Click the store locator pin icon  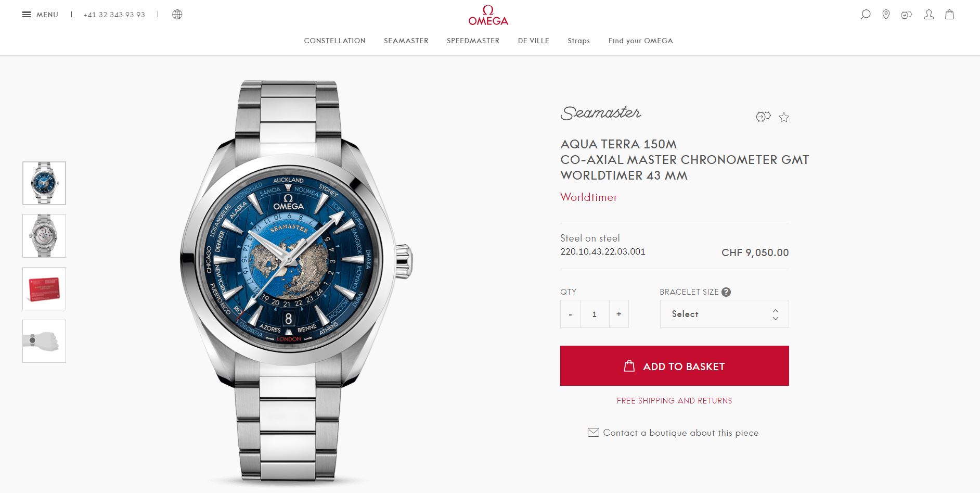886,15
